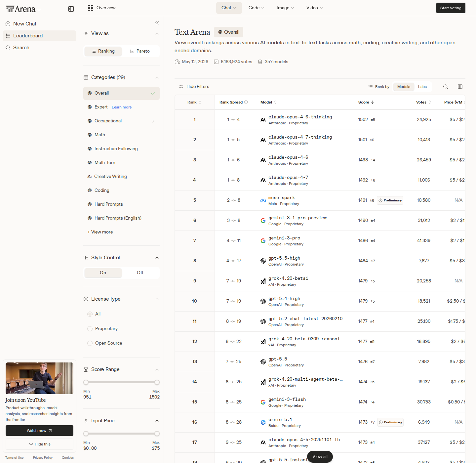Click + View more categories
This screenshot has height=463, width=476.
point(100,232)
